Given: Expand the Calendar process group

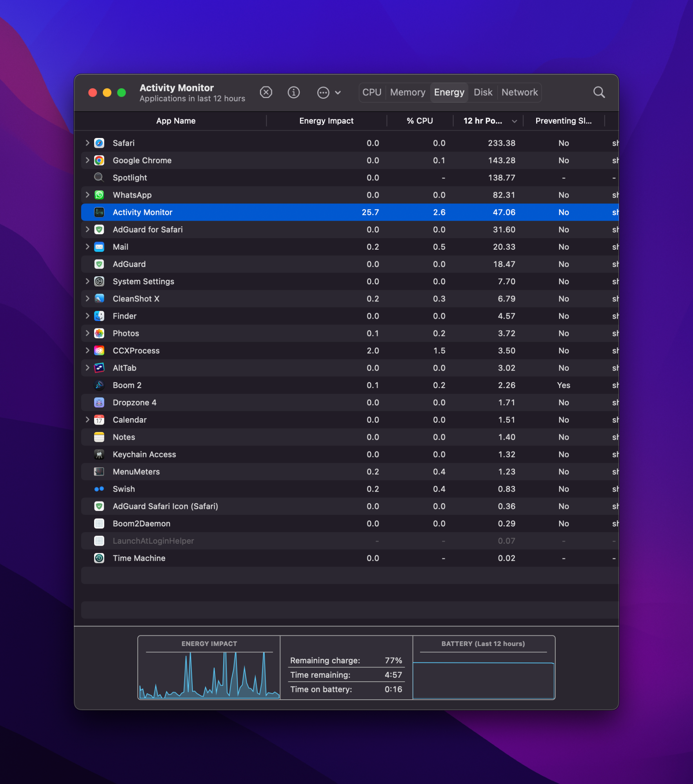Looking at the screenshot, I should [x=87, y=420].
